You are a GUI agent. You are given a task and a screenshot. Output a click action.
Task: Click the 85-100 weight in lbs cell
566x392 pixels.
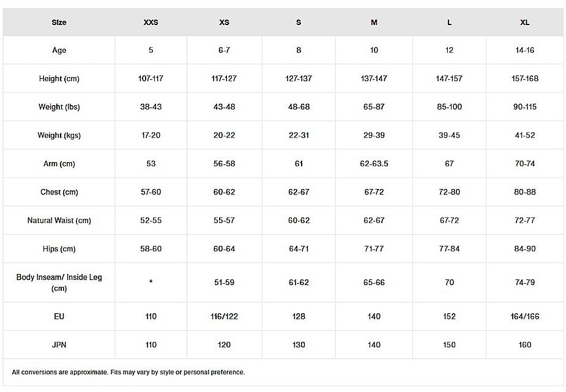pyautogui.click(x=449, y=107)
